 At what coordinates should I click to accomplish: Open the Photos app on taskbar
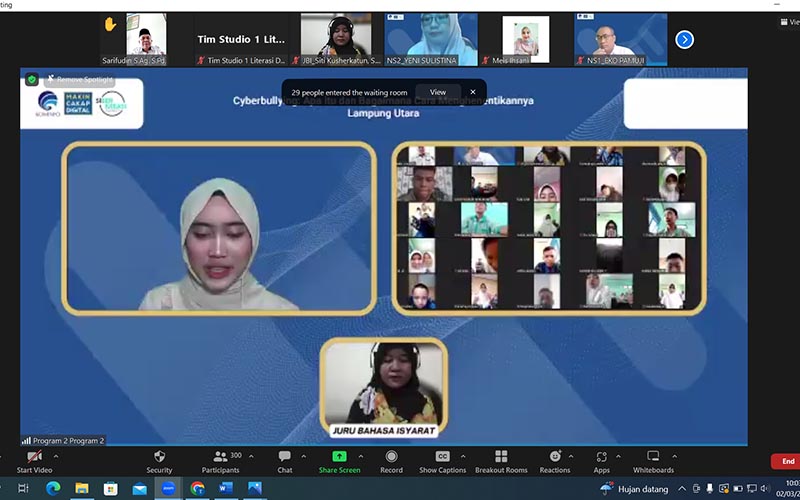coord(255,488)
